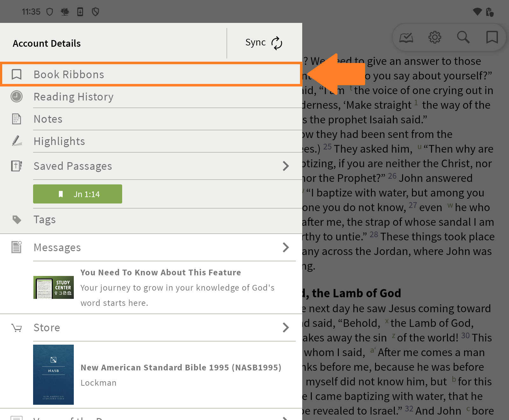Screen dimensions: 509x420
Task: Tap the Sync refresh icon
Action: (276, 43)
